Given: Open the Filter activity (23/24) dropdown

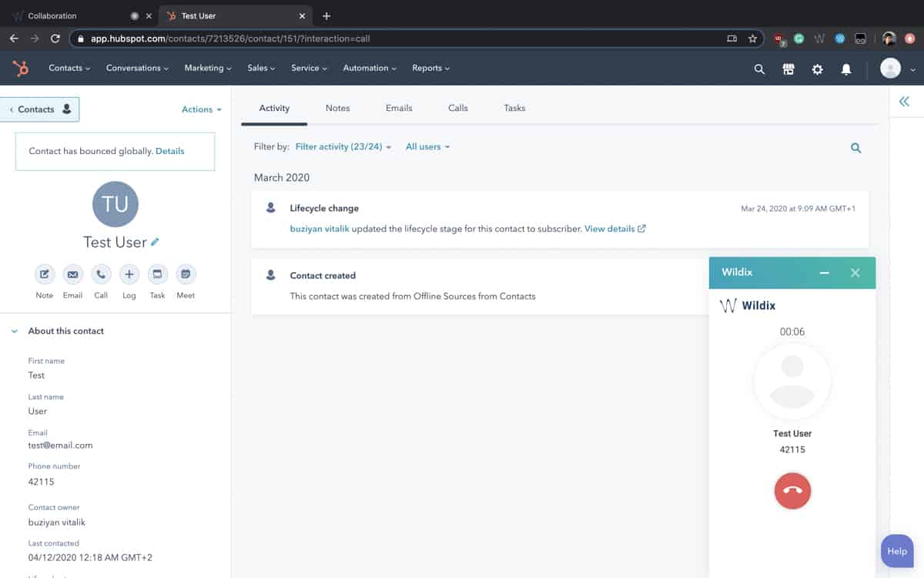Looking at the screenshot, I should coord(343,146).
